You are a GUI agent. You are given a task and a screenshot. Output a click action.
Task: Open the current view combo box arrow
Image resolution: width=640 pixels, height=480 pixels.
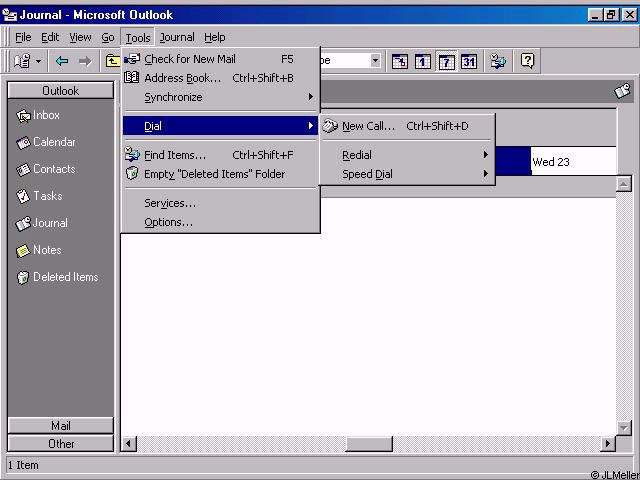[375, 61]
